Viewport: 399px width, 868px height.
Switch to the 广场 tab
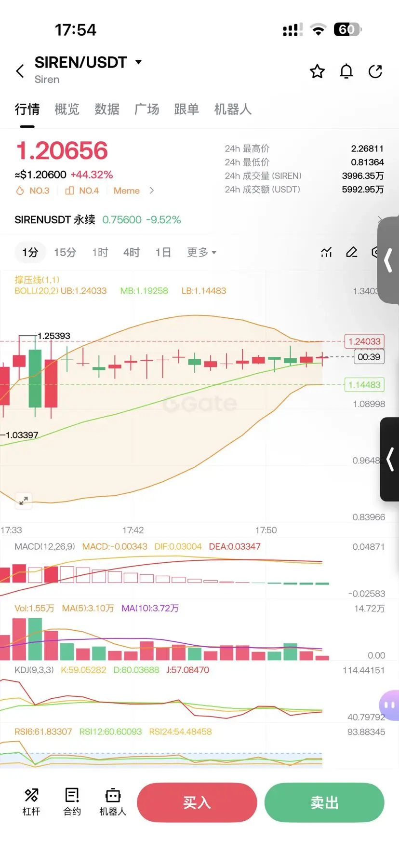(147, 109)
